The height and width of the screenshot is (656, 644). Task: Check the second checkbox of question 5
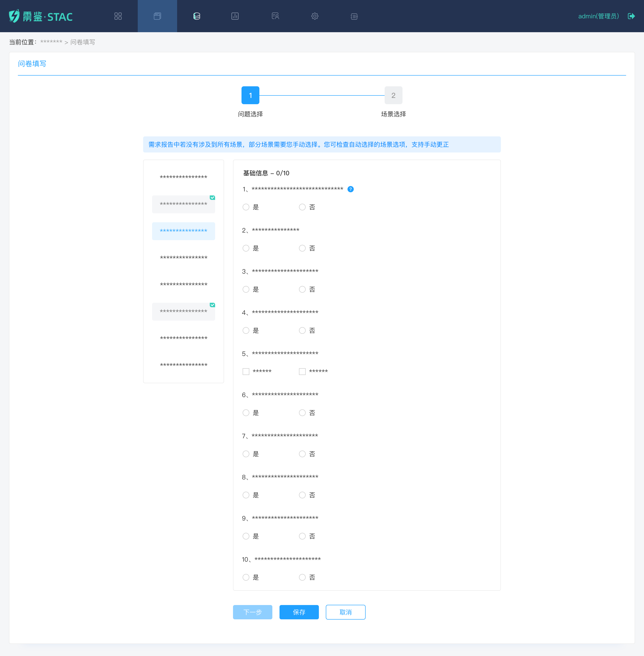(x=302, y=372)
